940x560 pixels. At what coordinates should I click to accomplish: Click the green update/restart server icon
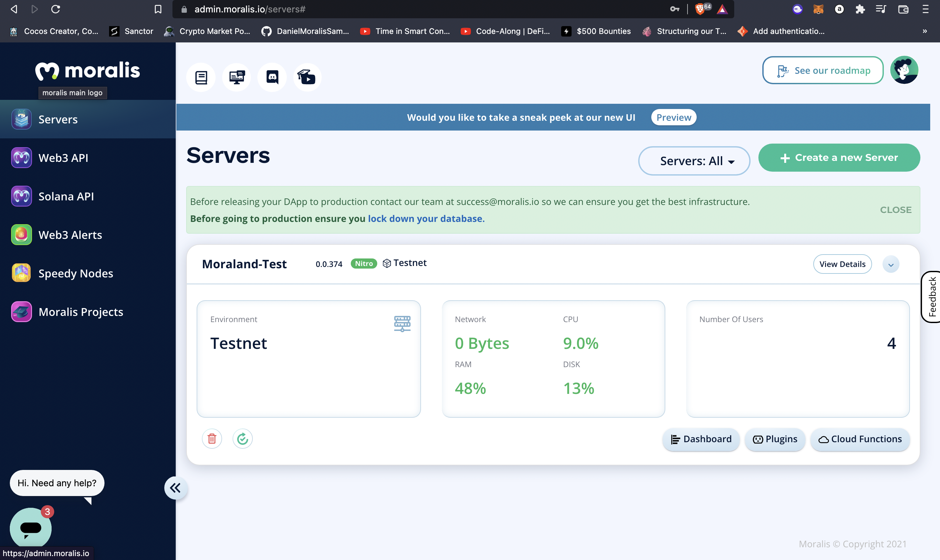[x=242, y=439]
